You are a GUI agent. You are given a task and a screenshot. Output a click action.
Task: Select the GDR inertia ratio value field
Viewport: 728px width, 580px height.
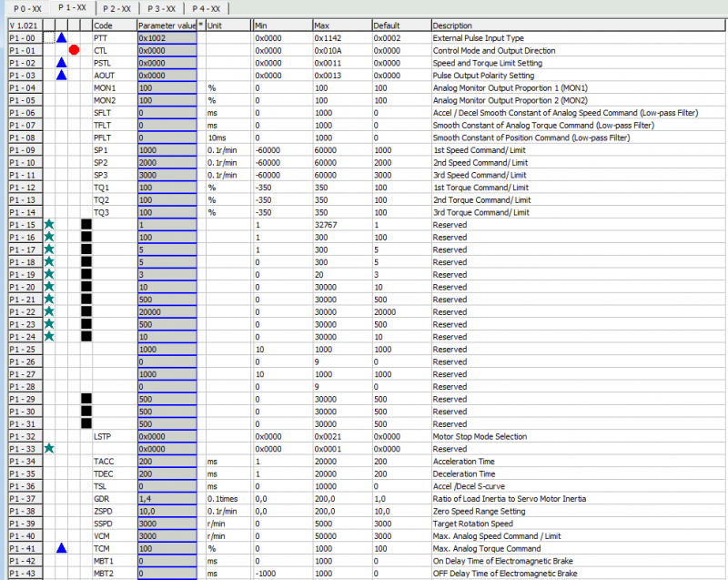click(x=166, y=499)
